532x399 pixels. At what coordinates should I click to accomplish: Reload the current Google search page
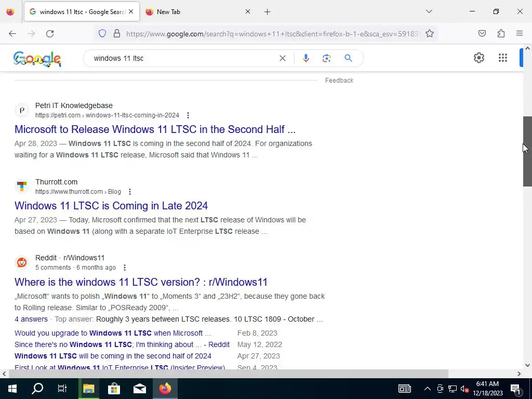50,34
